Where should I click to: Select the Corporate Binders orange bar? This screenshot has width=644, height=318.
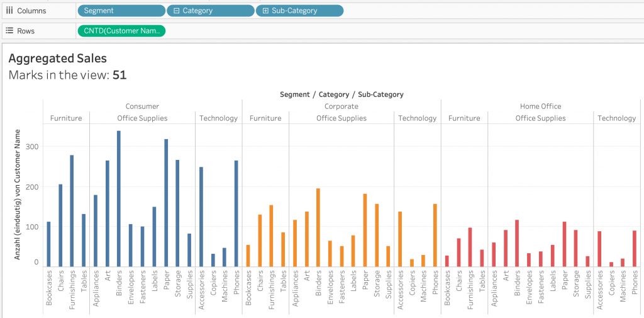pyautogui.click(x=318, y=227)
